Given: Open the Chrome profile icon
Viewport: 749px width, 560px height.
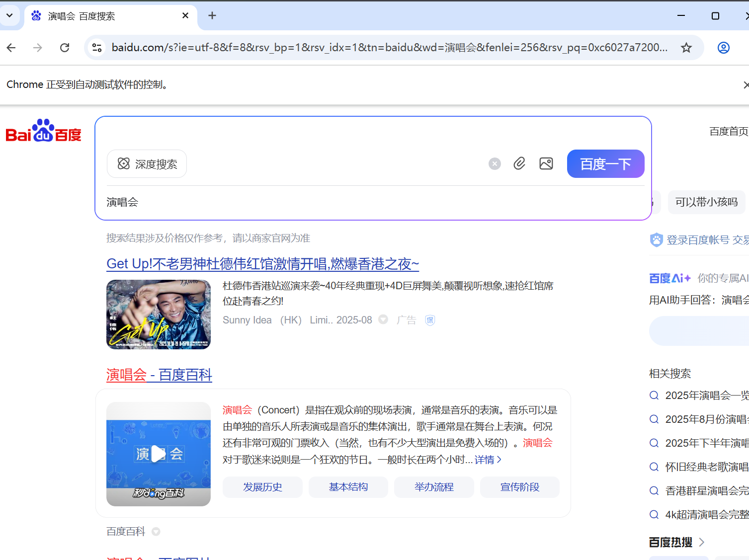Looking at the screenshot, I should click(724, 48).
